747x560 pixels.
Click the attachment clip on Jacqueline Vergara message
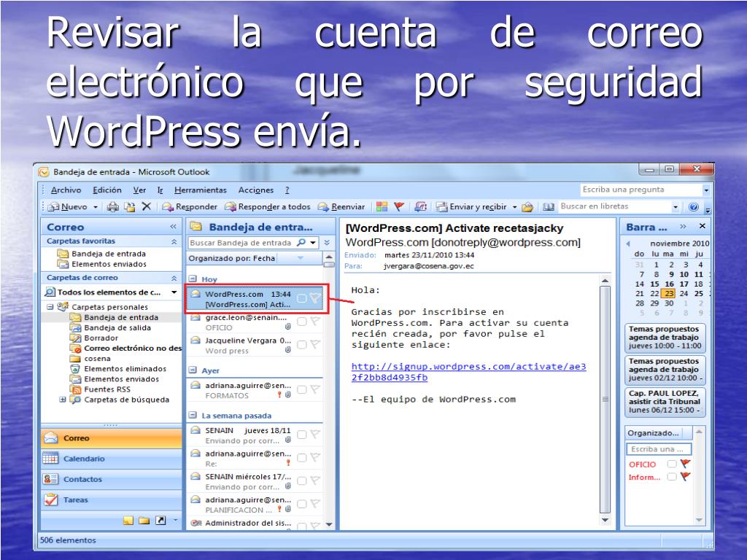(x=287, y=350)
